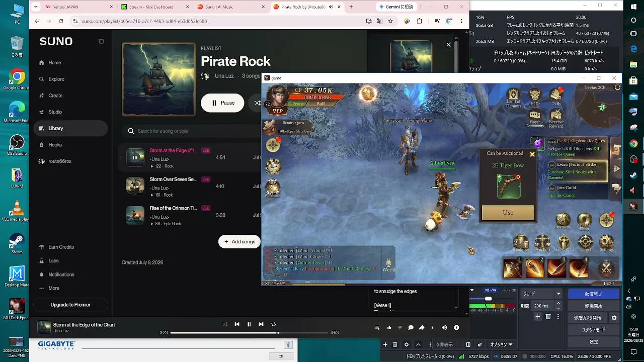Mute the Suno player volume

[x=444, y=328]
